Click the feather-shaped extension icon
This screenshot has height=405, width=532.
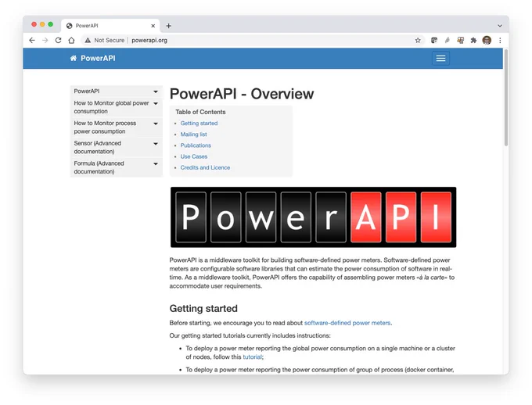coord(448,41)
